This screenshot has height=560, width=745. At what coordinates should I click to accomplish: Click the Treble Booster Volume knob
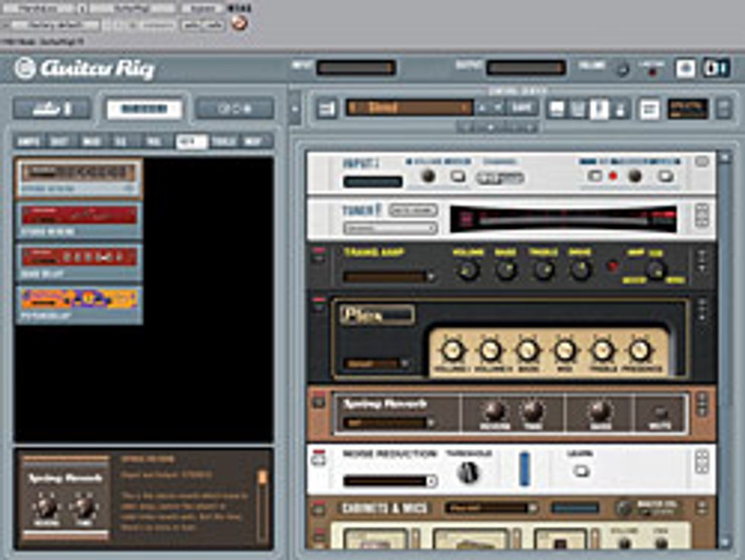[x=468, y=270]
